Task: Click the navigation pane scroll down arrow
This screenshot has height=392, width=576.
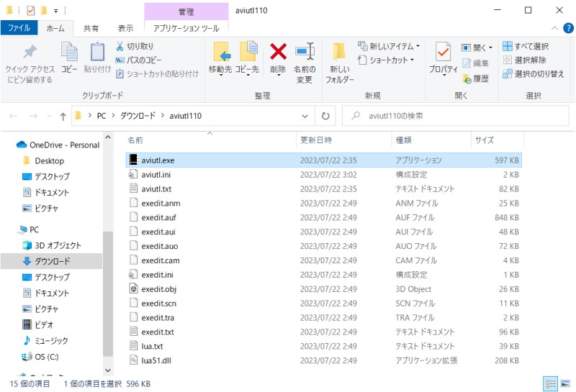Action: (x=108, y=370)
